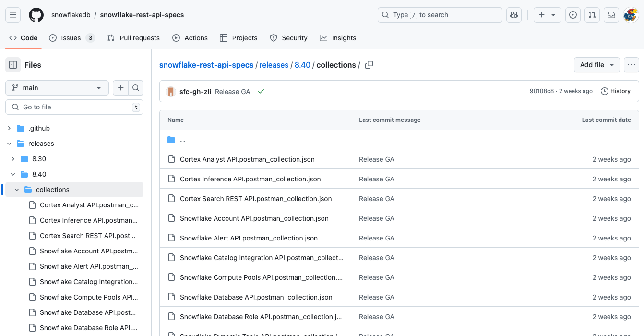
Task: Click sfc-gh-zli author avatar
Action: click(170, 91)
